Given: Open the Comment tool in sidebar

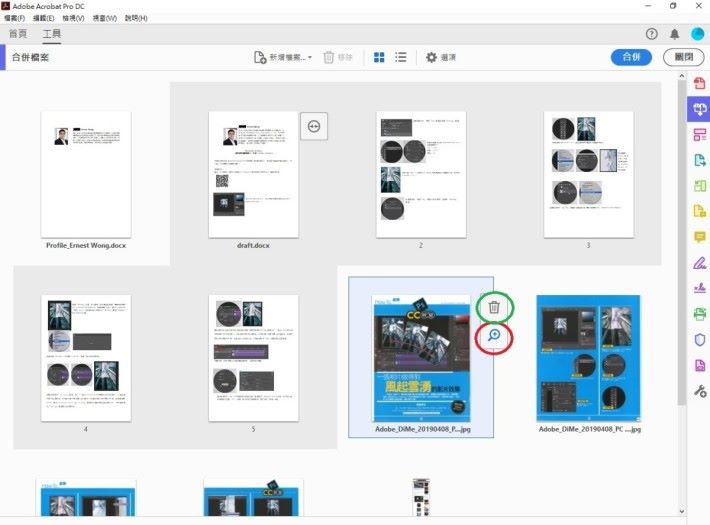Looking at the screenshot, I should click(x=700, y=237).
